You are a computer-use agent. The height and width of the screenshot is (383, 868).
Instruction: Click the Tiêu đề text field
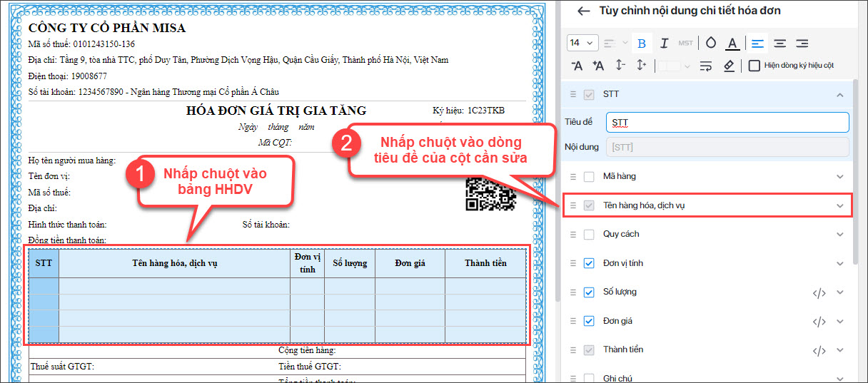point(727,123)
